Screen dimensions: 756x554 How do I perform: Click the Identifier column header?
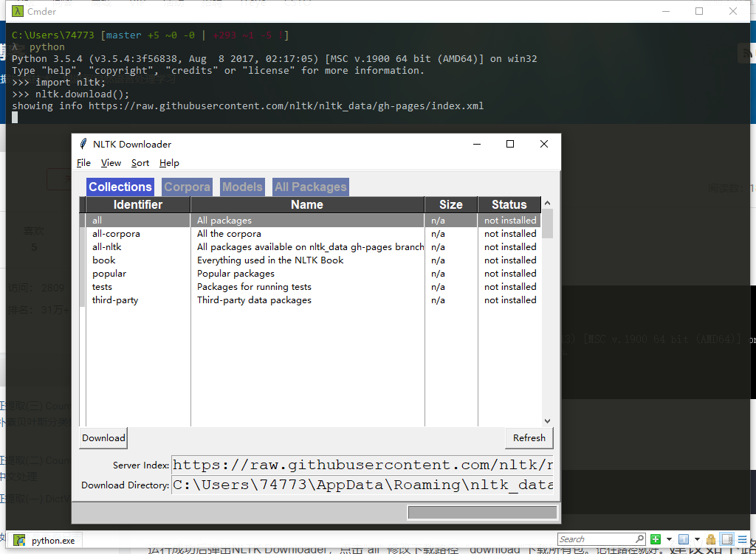click(x=137, y=205)
